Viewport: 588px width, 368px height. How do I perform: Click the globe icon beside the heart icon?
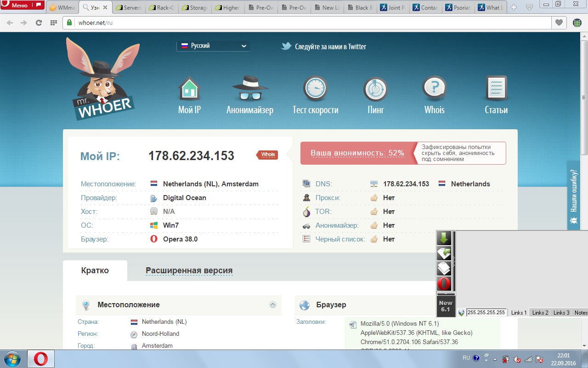point(577,23)
